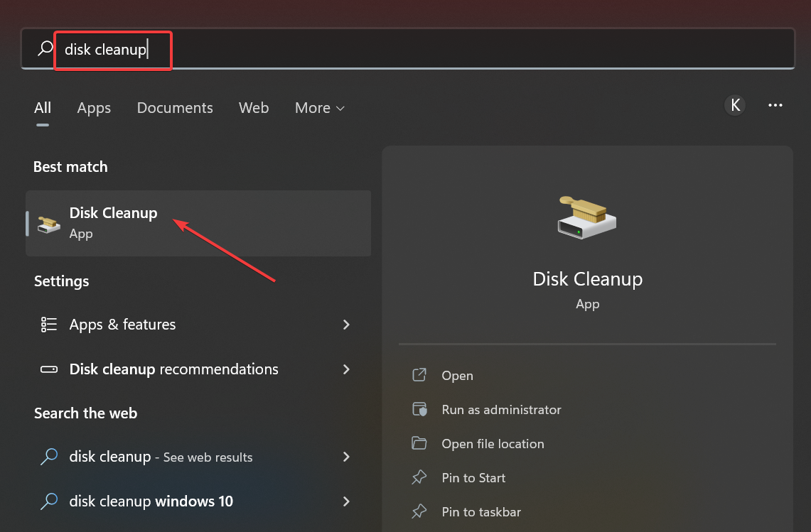Expand Apps & features chevron arrow

[x=347, y=325]
